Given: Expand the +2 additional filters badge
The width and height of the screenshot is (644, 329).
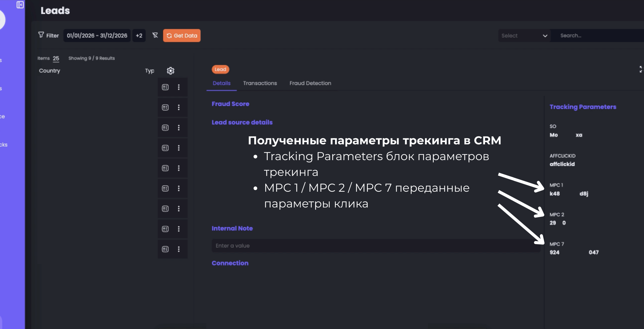Looking at the screenshot, I should tap(139, 35).
